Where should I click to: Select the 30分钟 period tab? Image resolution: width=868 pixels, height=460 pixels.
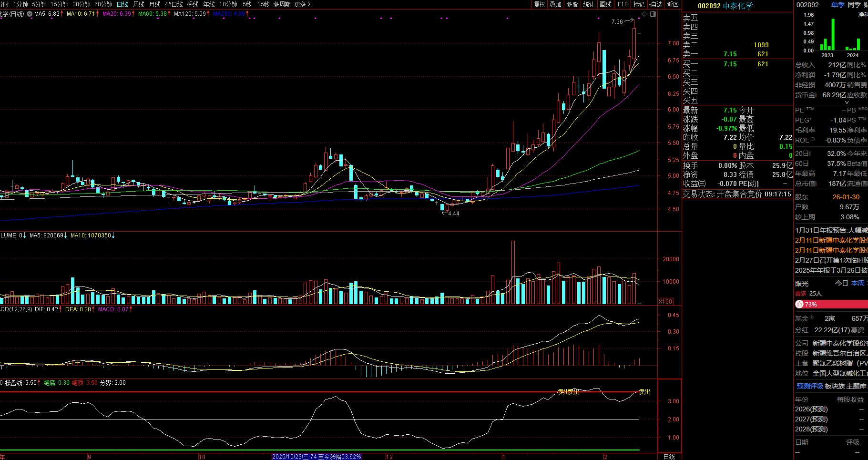click(82, 4)
